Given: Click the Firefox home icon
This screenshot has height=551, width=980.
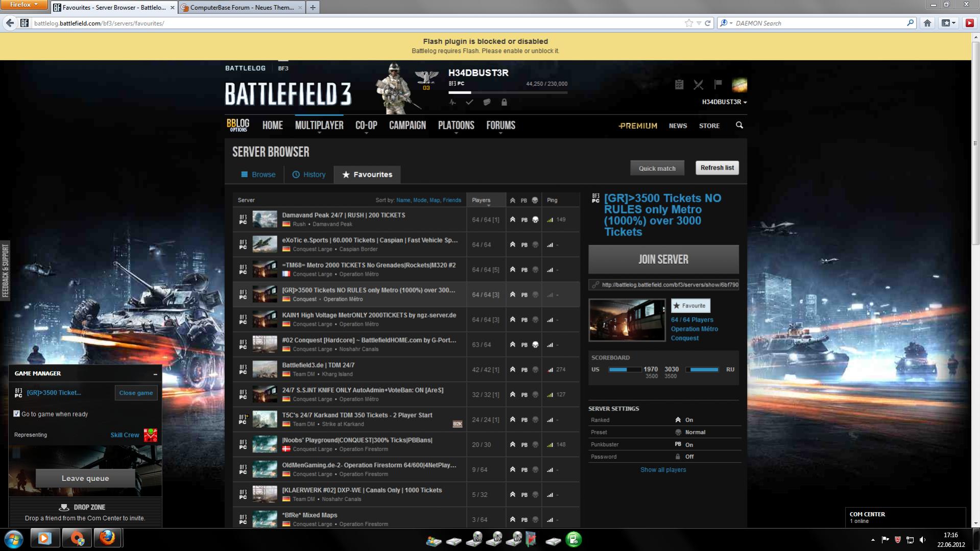Looking at the screenshot, I should pos(927,23).
